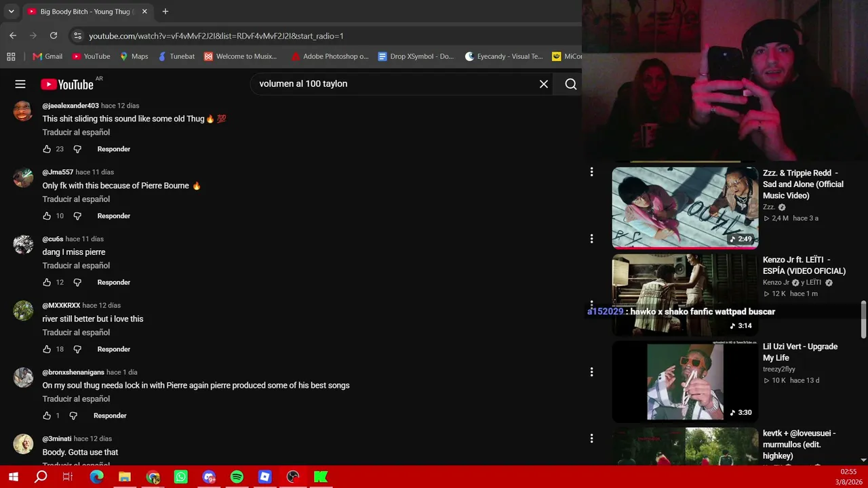Run the search with the magnifier icon

(x=571, y=84)
